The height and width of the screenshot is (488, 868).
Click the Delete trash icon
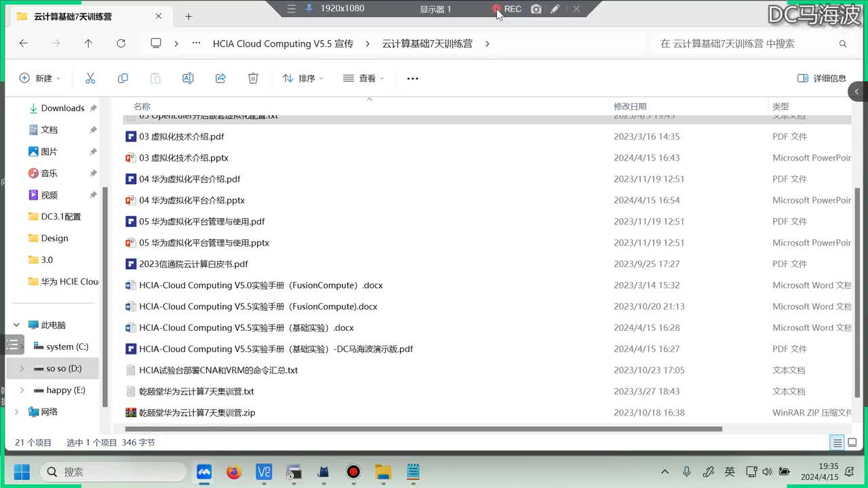[253, 79]
